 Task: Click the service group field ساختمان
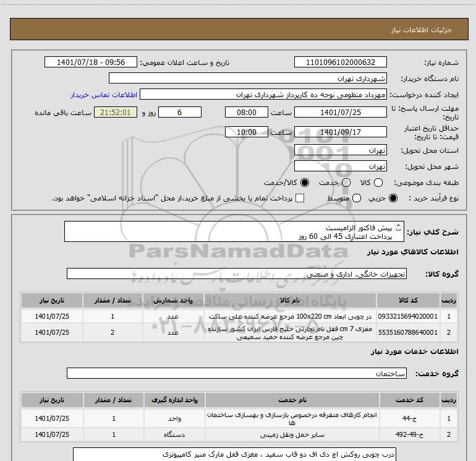[237, 373]
